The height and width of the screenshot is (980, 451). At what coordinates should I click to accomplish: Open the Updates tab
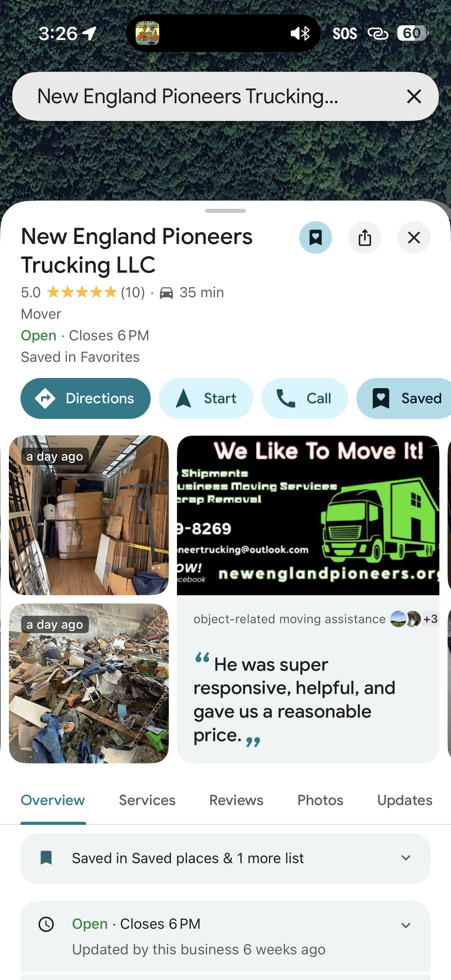(x=405, y=800)
